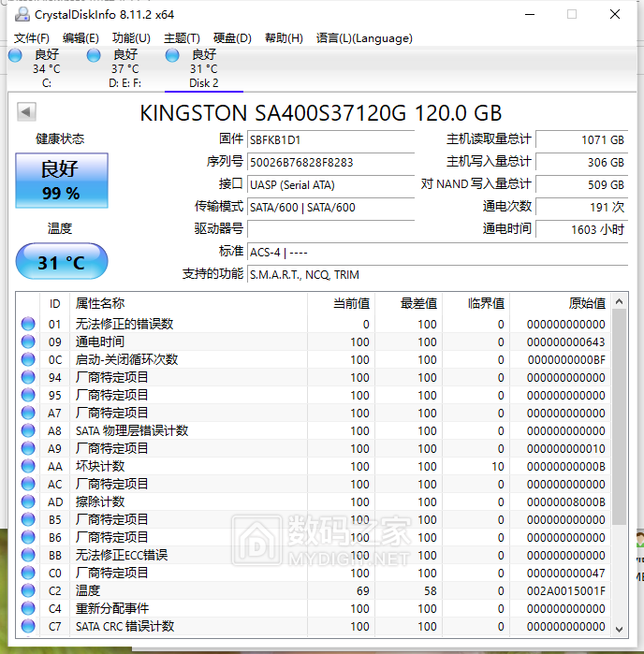Screen dimensions: 644x654
Task: Click the interface field UASP (Serial ATA)
Action: [x=330, y=184]
